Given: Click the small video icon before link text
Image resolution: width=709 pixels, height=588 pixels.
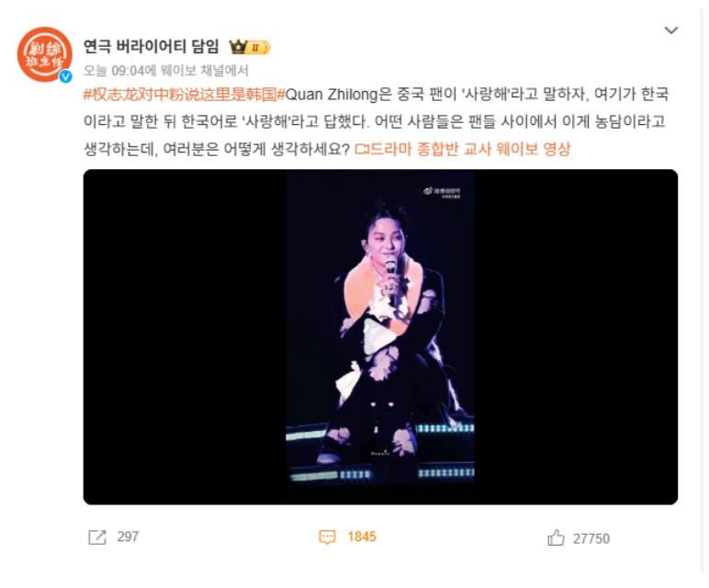Looking at the screenshot, I should click(362, 149).
